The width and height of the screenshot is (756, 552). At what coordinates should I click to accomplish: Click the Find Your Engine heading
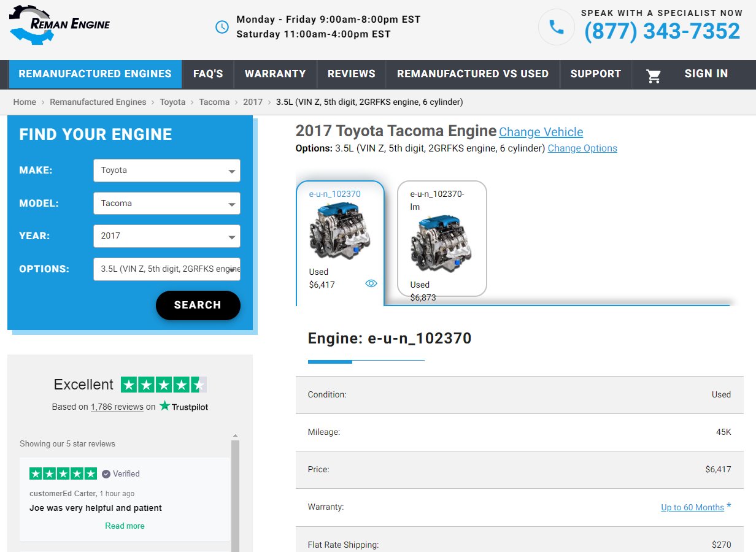[96, 135]
